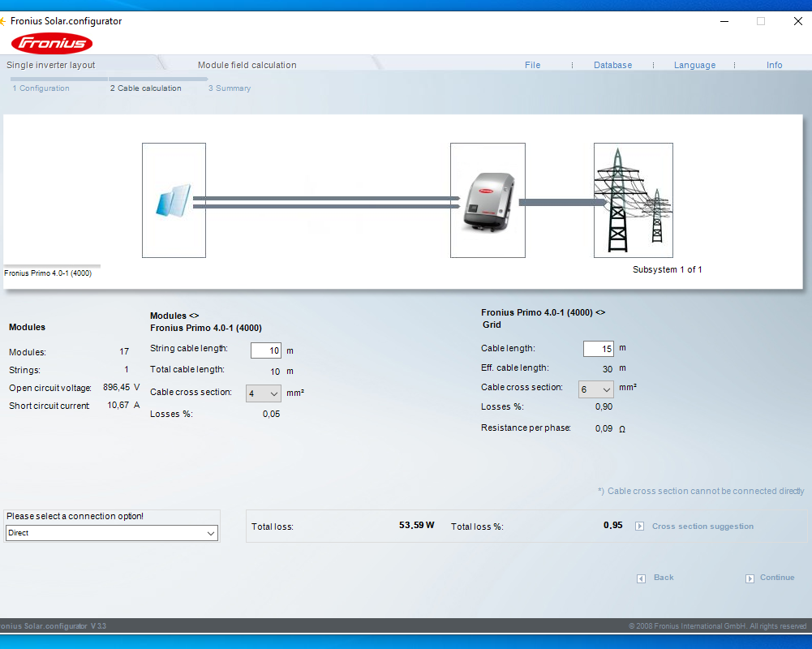Screen dimensions: 812x649
Task: Click the Fronius logo
Action: coord(52,43)
